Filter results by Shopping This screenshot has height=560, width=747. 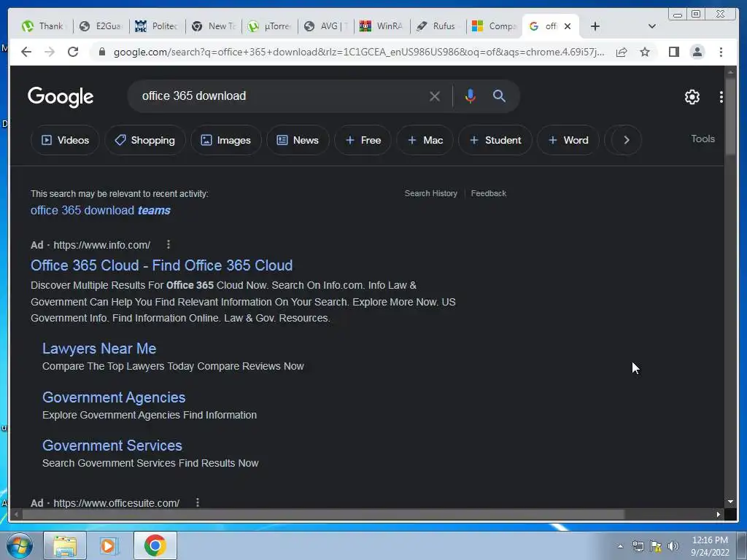pyautogui.click(x=145, y=140)
